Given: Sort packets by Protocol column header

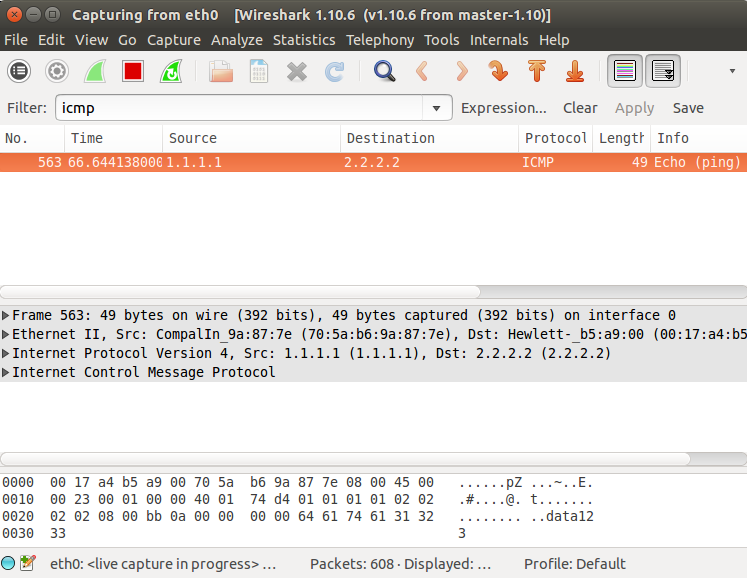Looking at the screenshot, I should [x=556, y=138].
